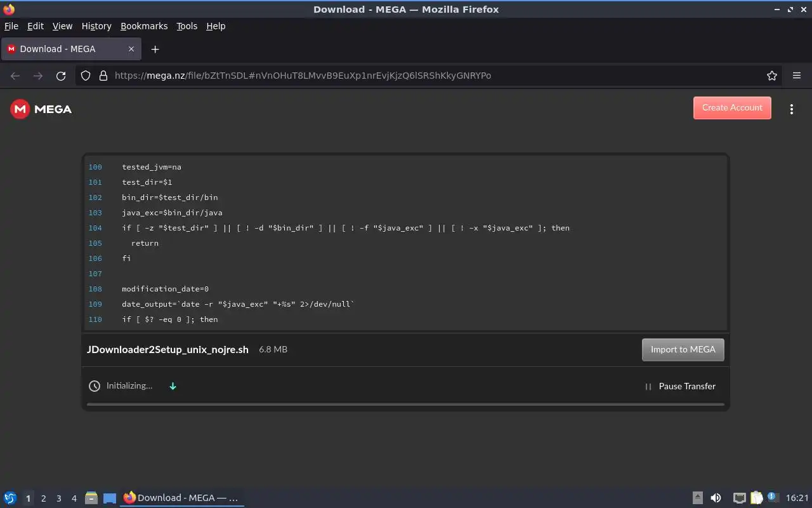The height and width of the screenshot is (508, 812).
Task: Open the volume speaker tray icon
Action: click(716, 498)
